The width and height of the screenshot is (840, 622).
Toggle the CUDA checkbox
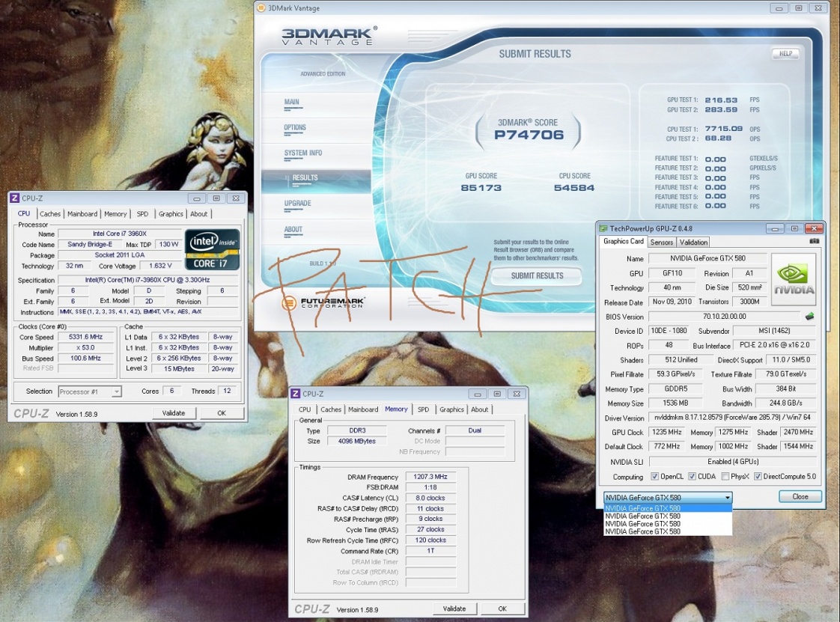(x=692, y=477)
